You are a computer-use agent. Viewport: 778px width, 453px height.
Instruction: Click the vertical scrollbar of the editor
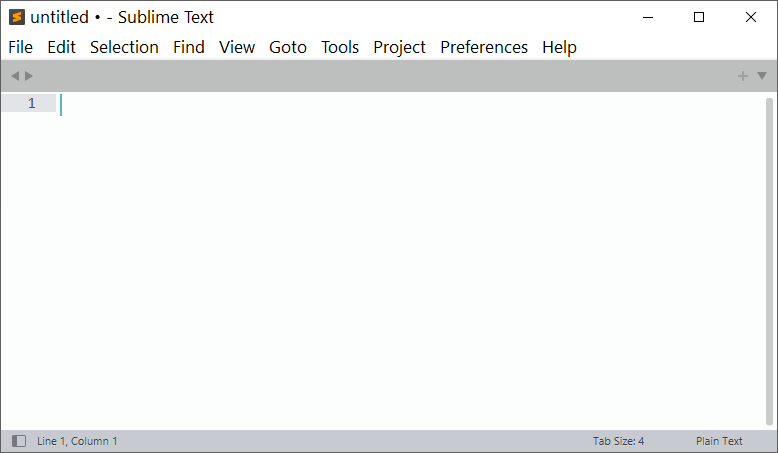[x=769, y=260]
